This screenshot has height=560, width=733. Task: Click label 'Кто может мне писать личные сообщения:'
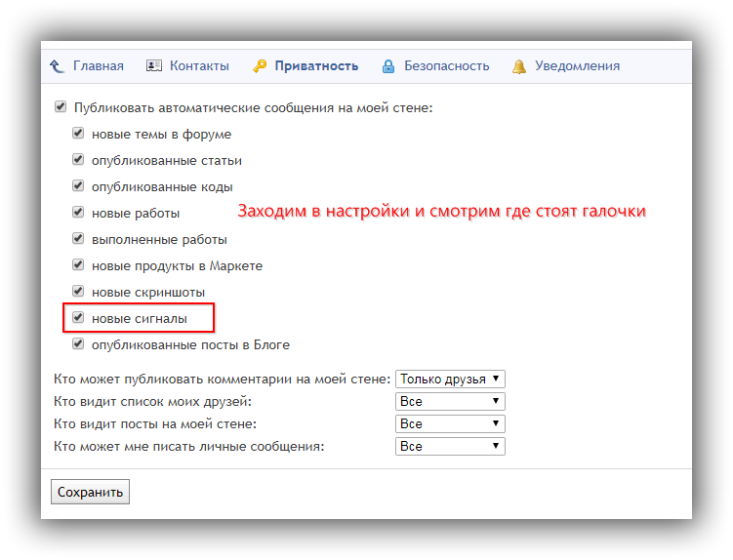189,447
